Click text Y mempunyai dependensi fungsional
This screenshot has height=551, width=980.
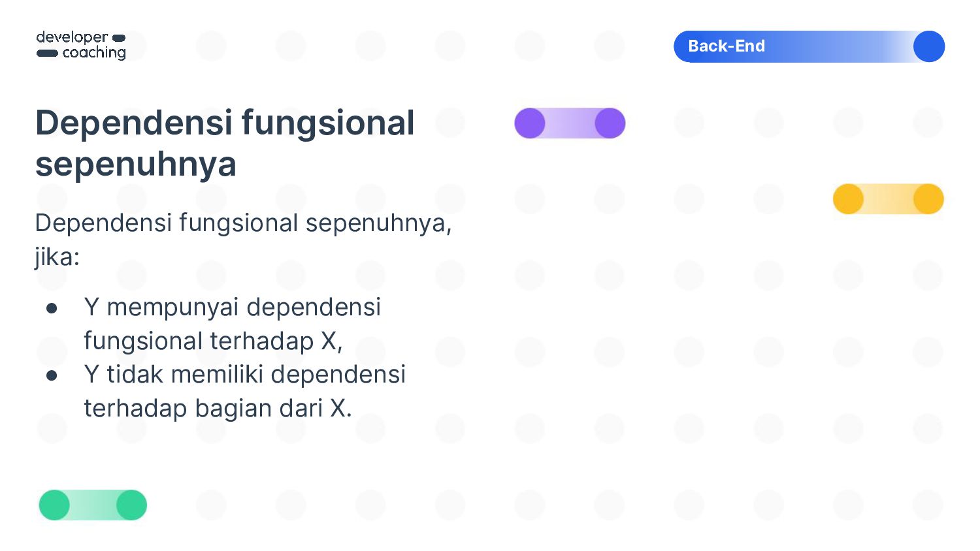pos(232,324)
